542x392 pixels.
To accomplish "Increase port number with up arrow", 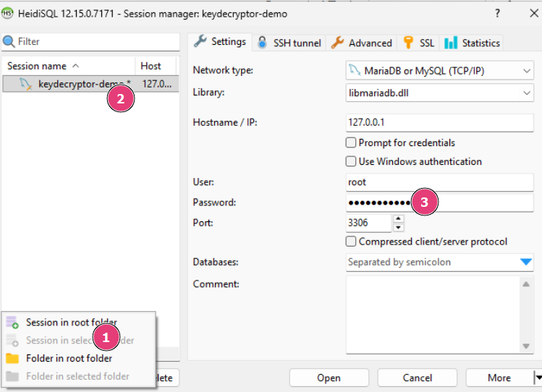I will coord(398,218).
